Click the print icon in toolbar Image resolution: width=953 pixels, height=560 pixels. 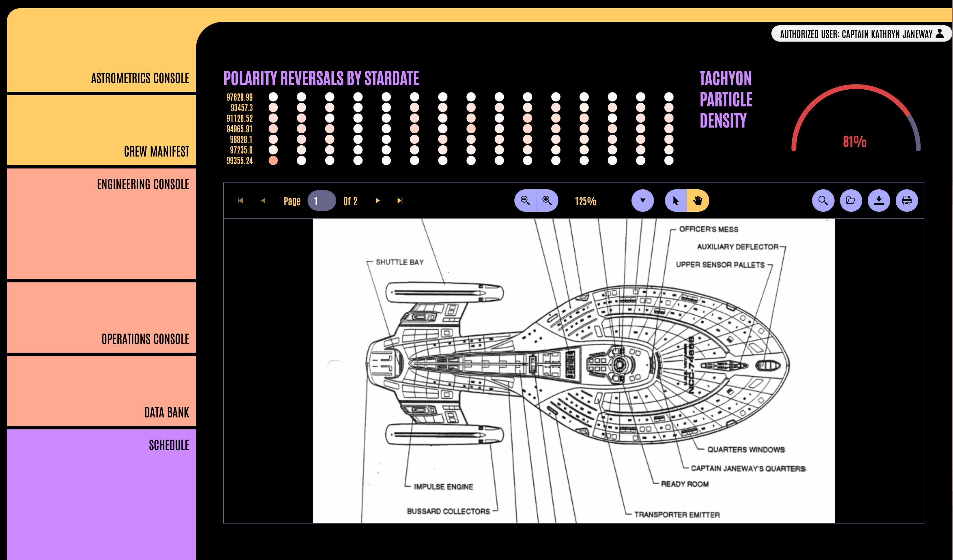click(907, 201)
